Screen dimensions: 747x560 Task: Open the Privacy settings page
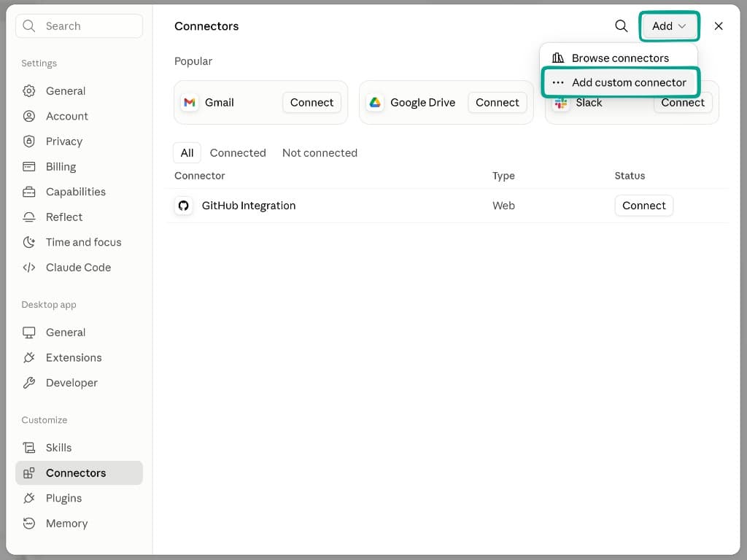tap(79, 141)
